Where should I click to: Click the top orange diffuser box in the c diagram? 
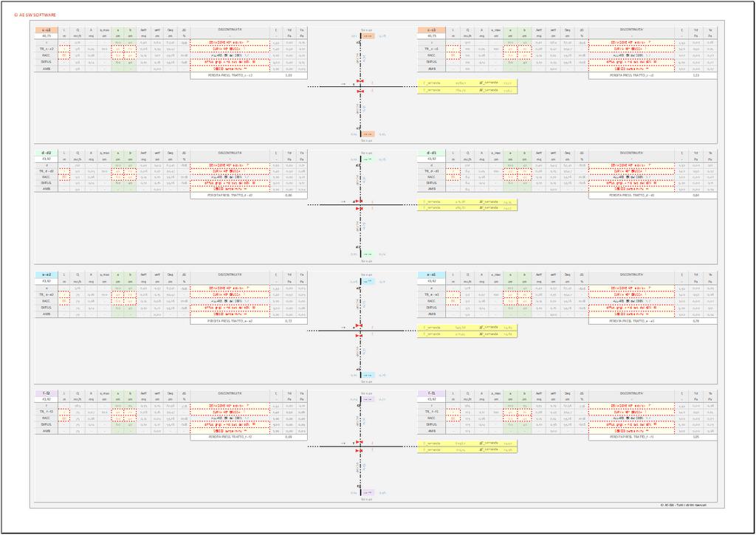pos(367,35)
